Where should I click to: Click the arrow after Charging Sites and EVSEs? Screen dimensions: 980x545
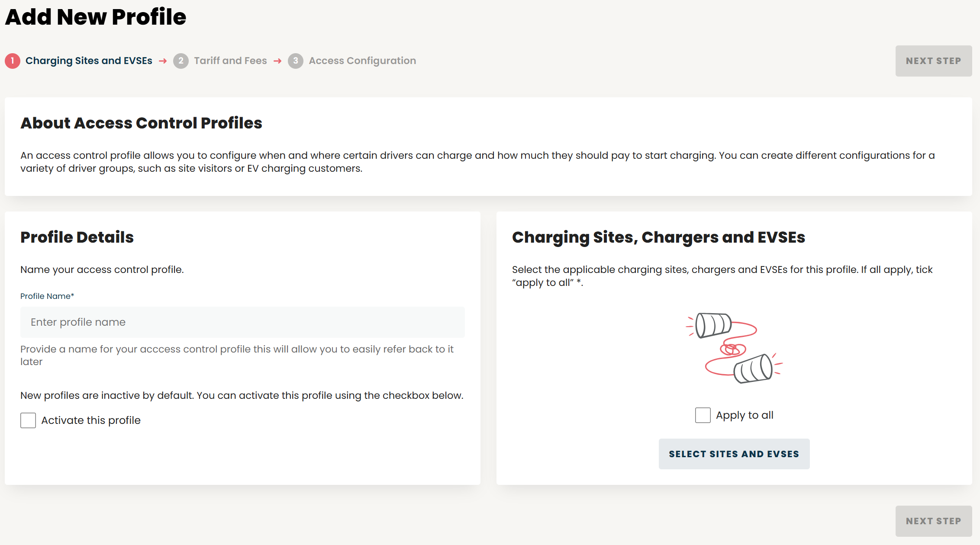pos(163,61)
